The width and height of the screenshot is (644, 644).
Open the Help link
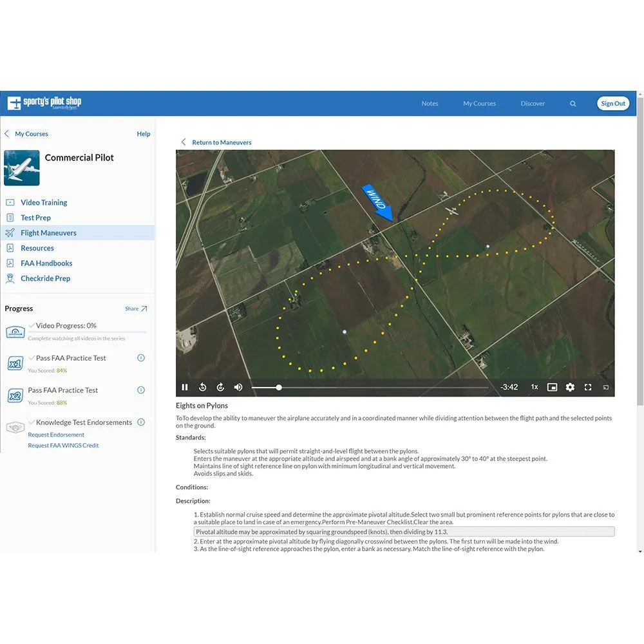[x=144, y=134]
